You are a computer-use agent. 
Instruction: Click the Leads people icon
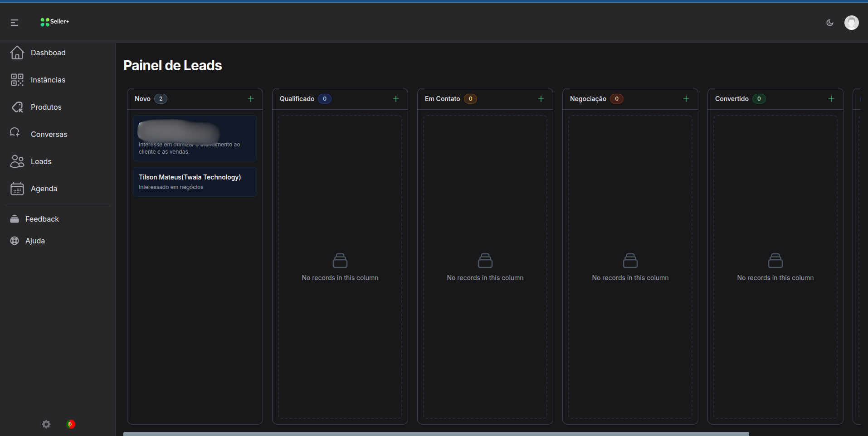[17, 161]
